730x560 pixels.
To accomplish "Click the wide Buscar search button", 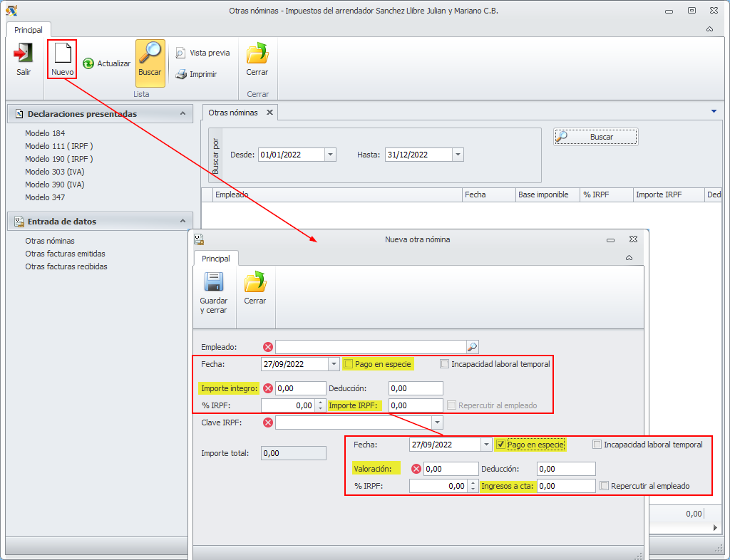I will coord(595,137).
